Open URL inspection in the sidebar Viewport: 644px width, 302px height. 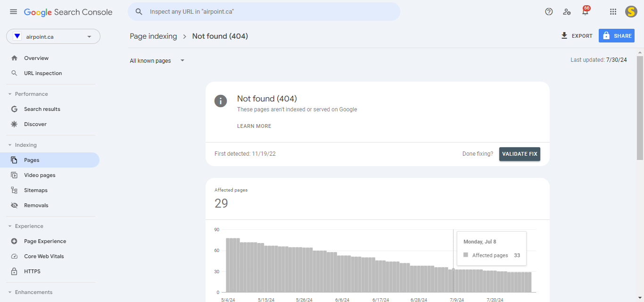(50, 73)
